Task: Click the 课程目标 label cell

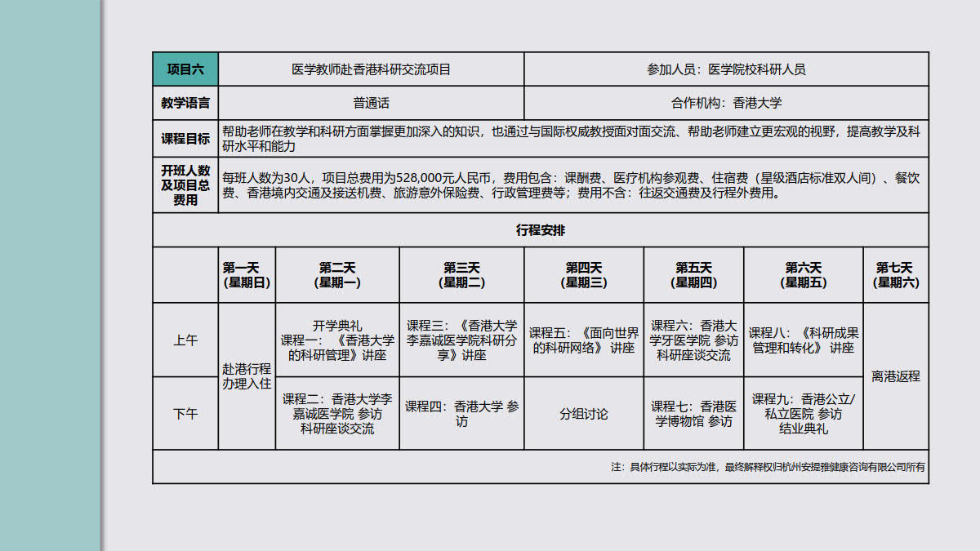Action: click(185, 138)
